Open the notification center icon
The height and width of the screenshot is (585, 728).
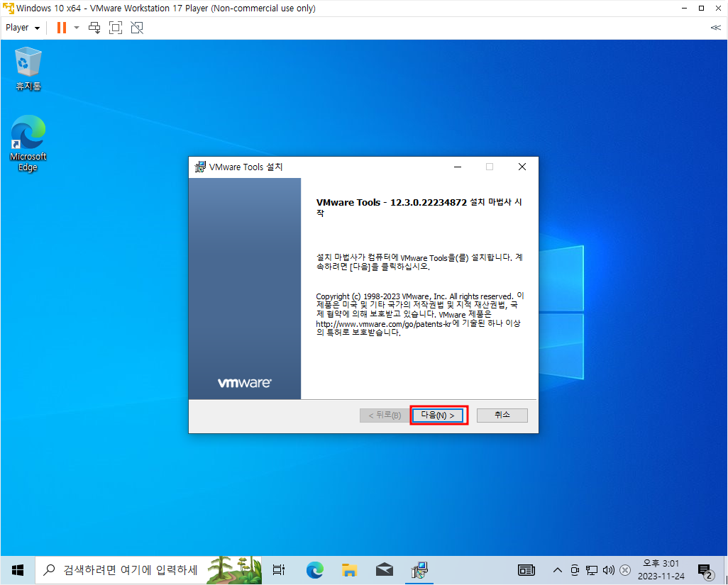coord(706,571)
